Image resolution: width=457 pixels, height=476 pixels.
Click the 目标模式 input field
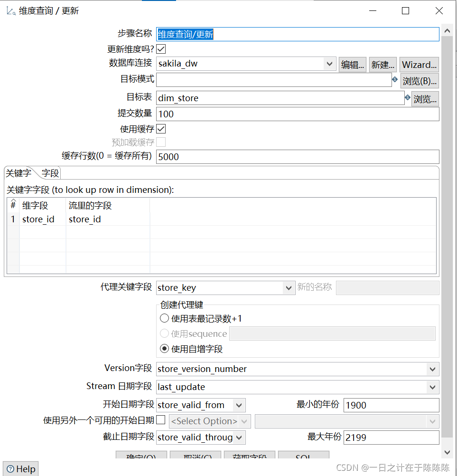coord(274,80)
